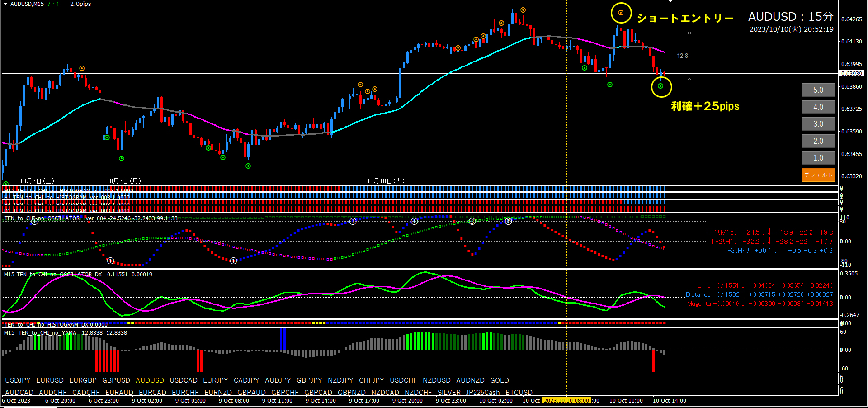868x408 pixels.
Task: Open the NZDUSD symbol
Action: (437, 380)
